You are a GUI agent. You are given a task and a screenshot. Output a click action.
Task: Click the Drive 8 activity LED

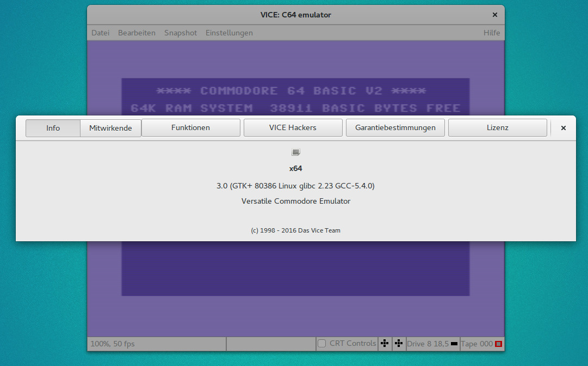[454, 344]
